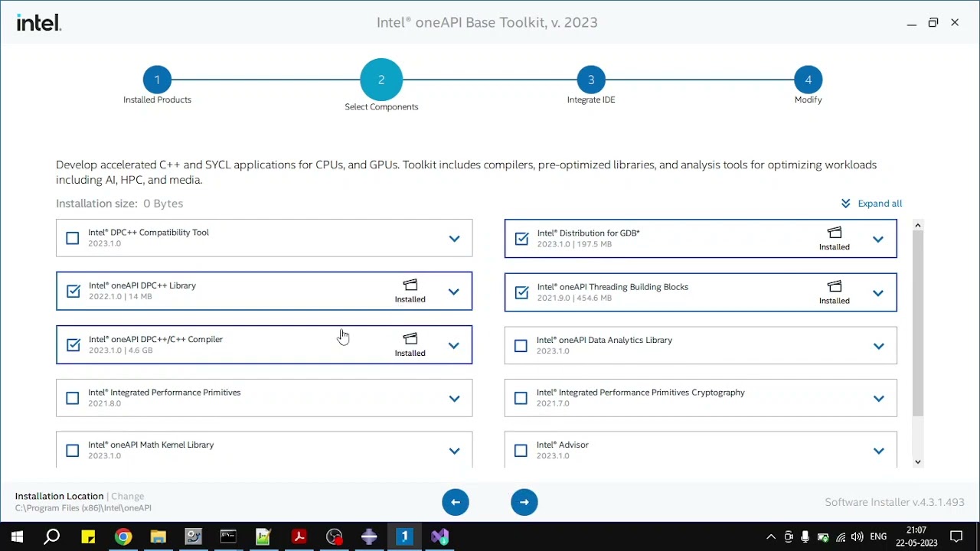
Task: Click ENG language indicator
Action: (x=878, y=536)
